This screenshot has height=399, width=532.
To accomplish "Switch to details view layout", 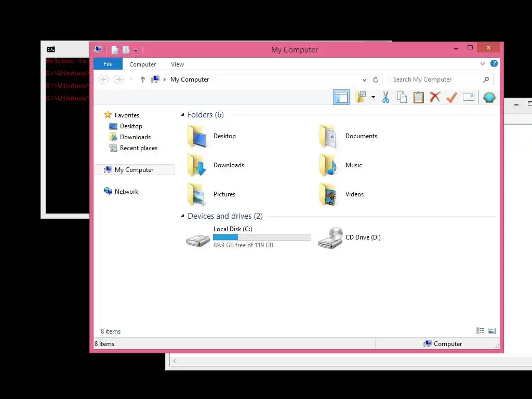I will pyautogui.click(x=480, y=331).
